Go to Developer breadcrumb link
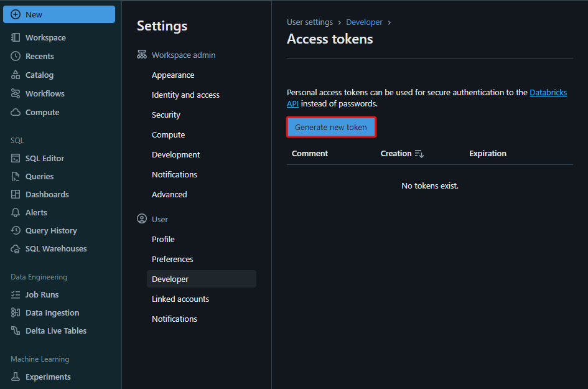Image resolution: width=588 pixels, height=389 pixels. pos(364,22)
